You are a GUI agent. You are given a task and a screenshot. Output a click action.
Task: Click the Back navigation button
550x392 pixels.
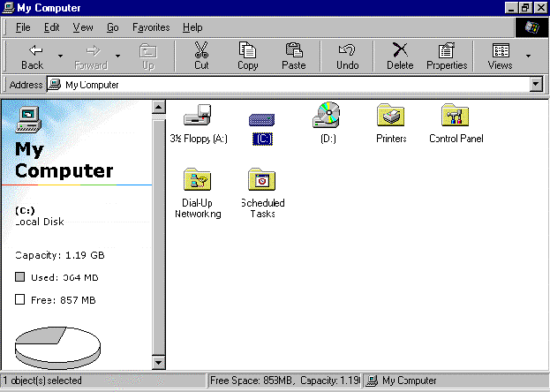click(x=33, y=56)
